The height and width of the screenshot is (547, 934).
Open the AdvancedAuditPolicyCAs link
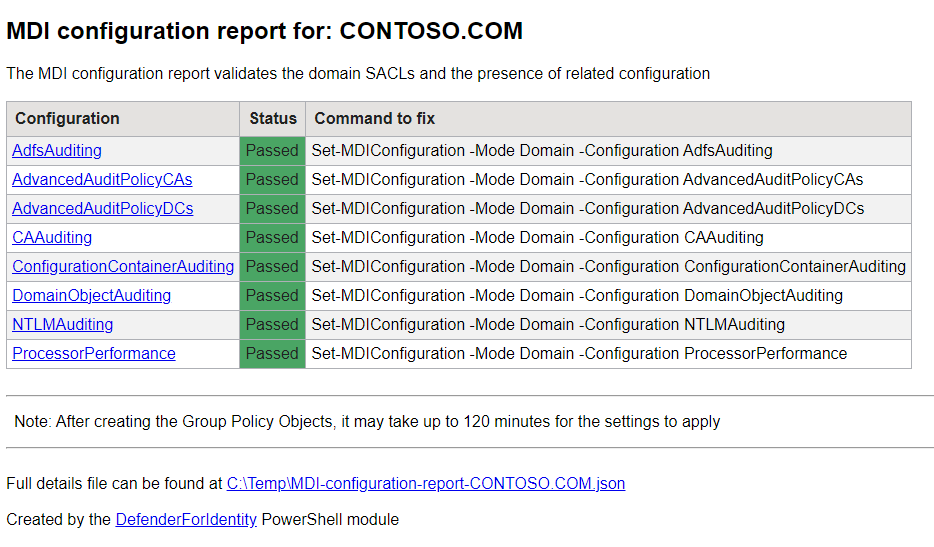coord(102,180)
